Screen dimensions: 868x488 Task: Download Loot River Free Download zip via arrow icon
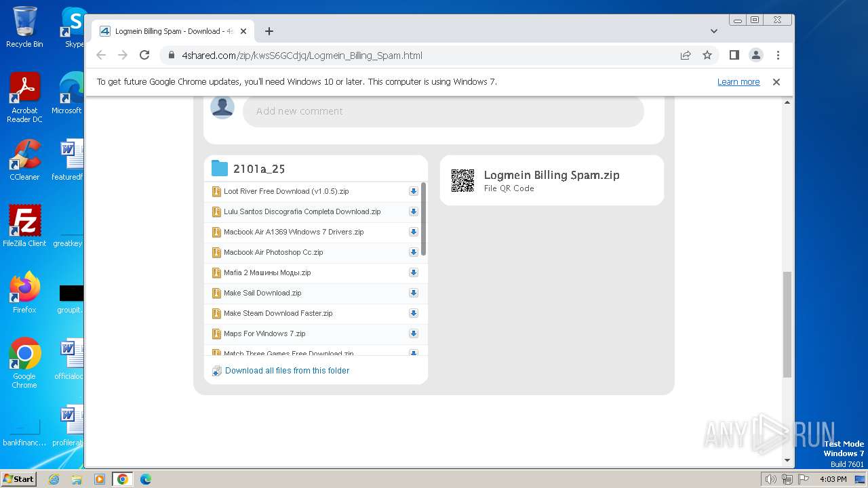(x=414, y=191)
